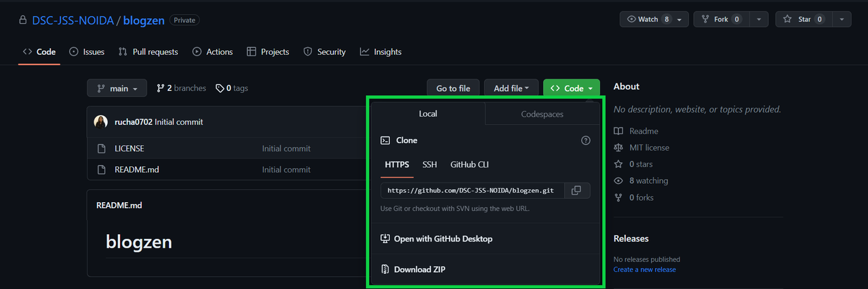Expand the Star lists arrow
868x289 pixels.
842,19
